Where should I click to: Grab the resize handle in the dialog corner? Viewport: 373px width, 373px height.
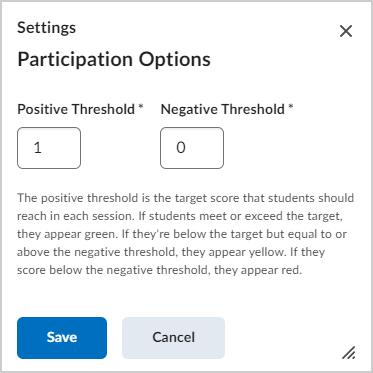point(348,353)
